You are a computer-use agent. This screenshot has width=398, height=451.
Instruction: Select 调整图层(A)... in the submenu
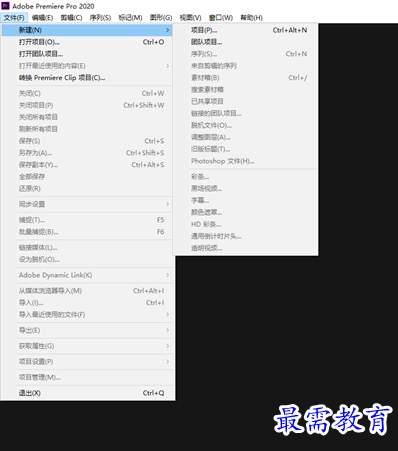point(245,137)
